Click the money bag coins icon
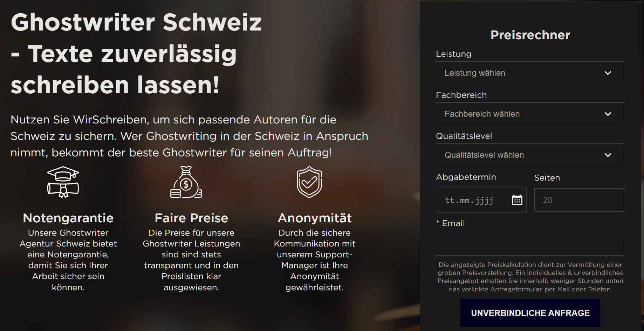This screenshot has height=331, width=644. tap(186, 182)
